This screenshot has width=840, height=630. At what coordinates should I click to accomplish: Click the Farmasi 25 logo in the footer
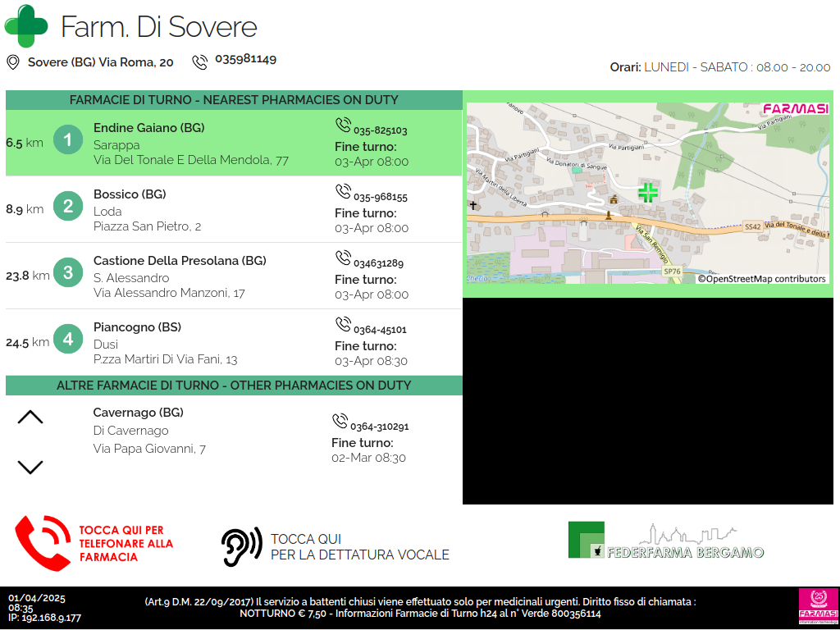[818, 605]
